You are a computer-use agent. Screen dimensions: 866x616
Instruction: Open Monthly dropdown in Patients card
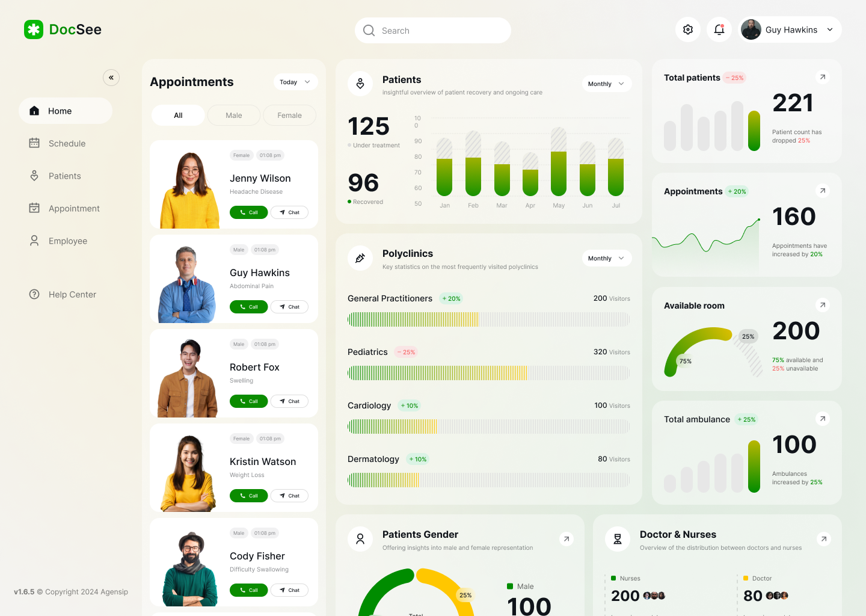click(607, 84)
